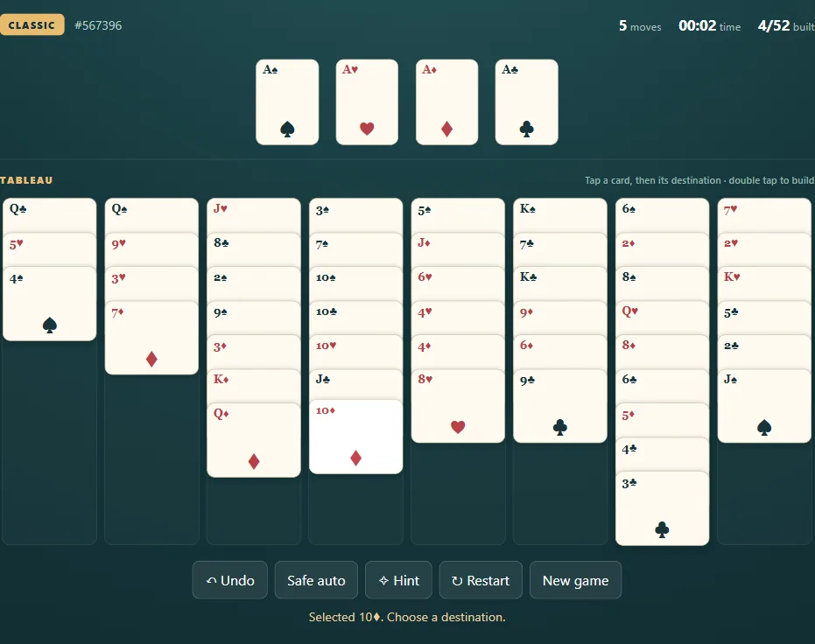815x644 pixels.
Task: Click the Jack of Diamonds card
Action: [458, 249]
